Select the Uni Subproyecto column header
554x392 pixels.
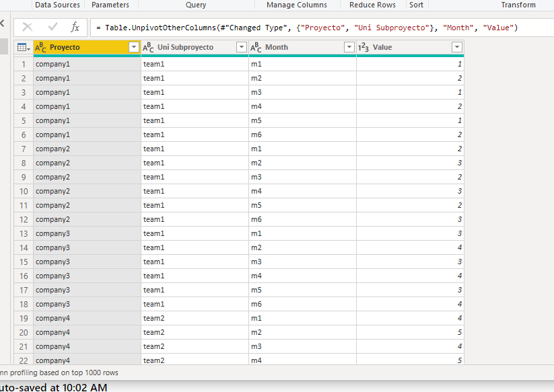[x=195, y=47]
